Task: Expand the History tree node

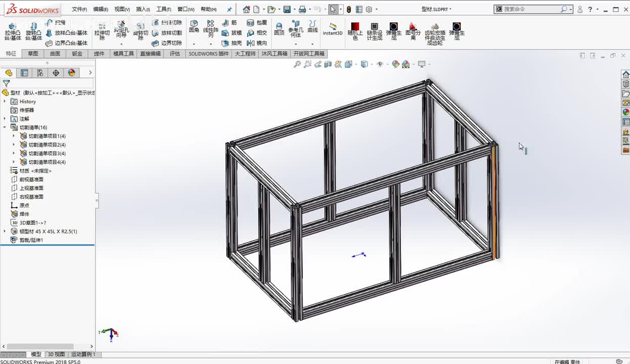Action: [x=5, y=102]
